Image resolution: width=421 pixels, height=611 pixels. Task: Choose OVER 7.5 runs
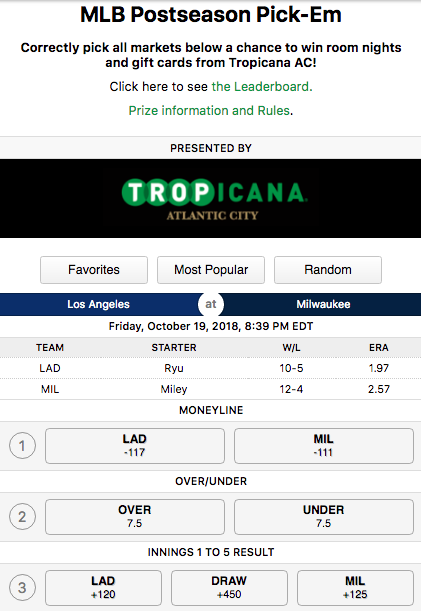pos(135,517)
